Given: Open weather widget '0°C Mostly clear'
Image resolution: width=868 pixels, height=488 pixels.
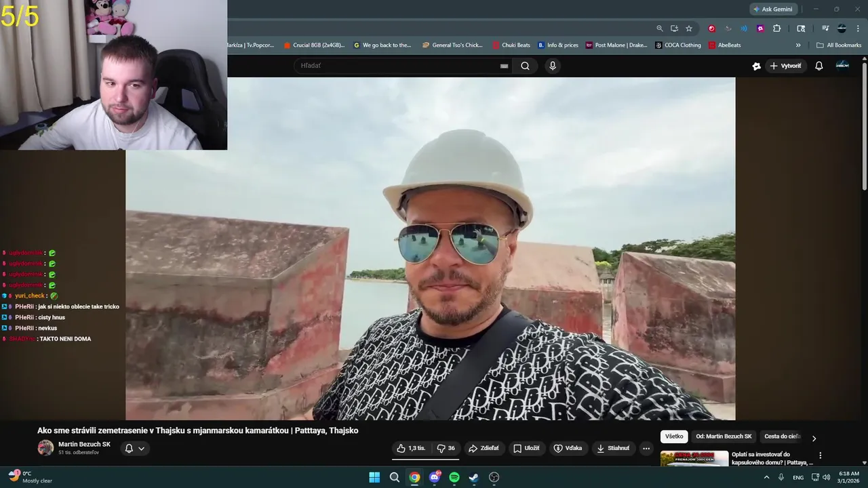Looking at the screenshot, I should coord(31,477).
